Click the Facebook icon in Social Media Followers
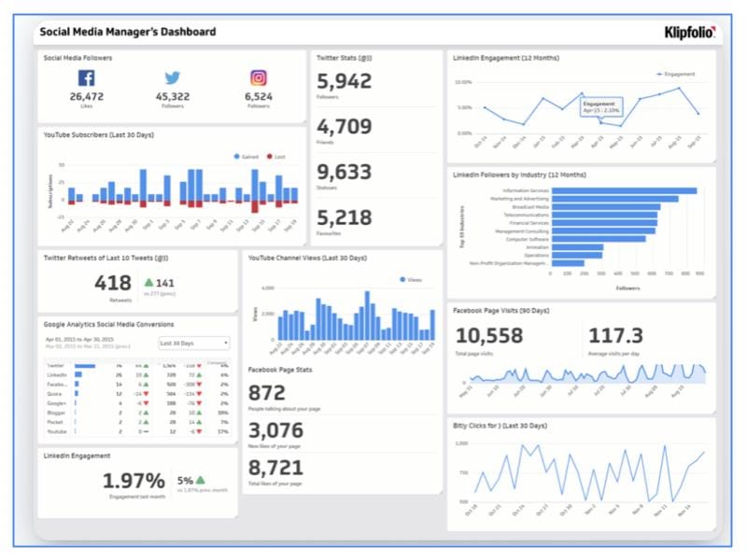747x560 pixels. (86, 78)
